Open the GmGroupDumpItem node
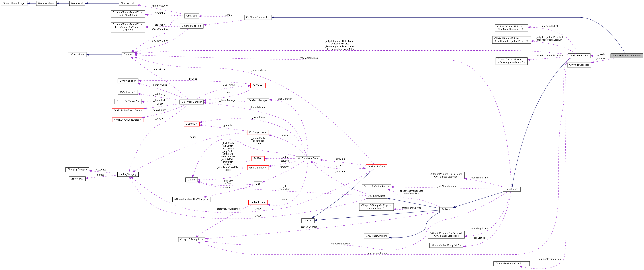 tap(376, 236)
